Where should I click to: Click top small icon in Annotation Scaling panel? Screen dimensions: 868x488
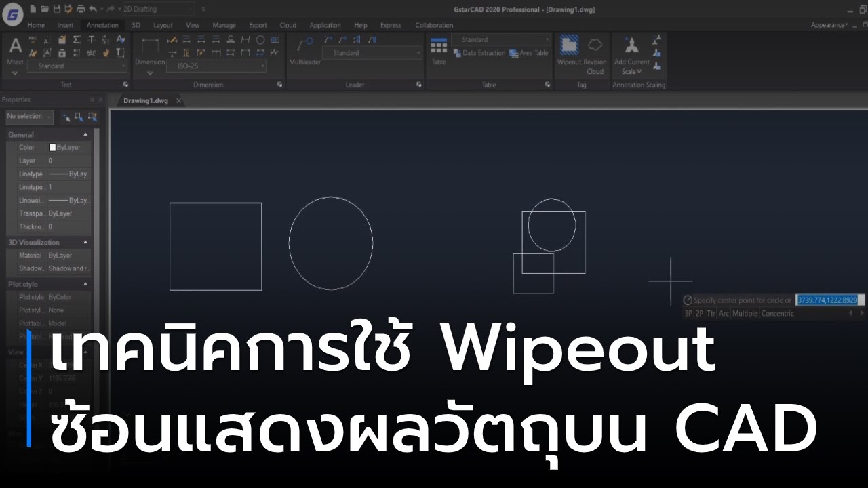point(656,40)
